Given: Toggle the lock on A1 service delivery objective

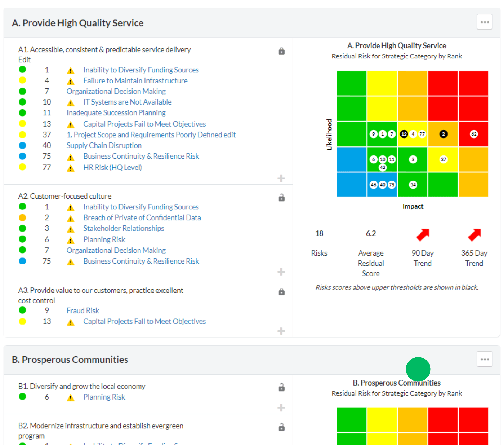Looking at the screenshot, I should click(281, 51).
